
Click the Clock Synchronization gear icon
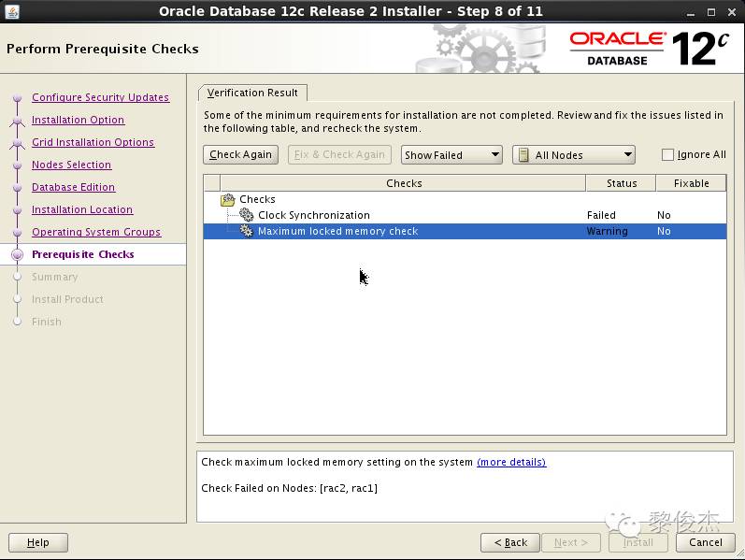click(x=246, y=215)
